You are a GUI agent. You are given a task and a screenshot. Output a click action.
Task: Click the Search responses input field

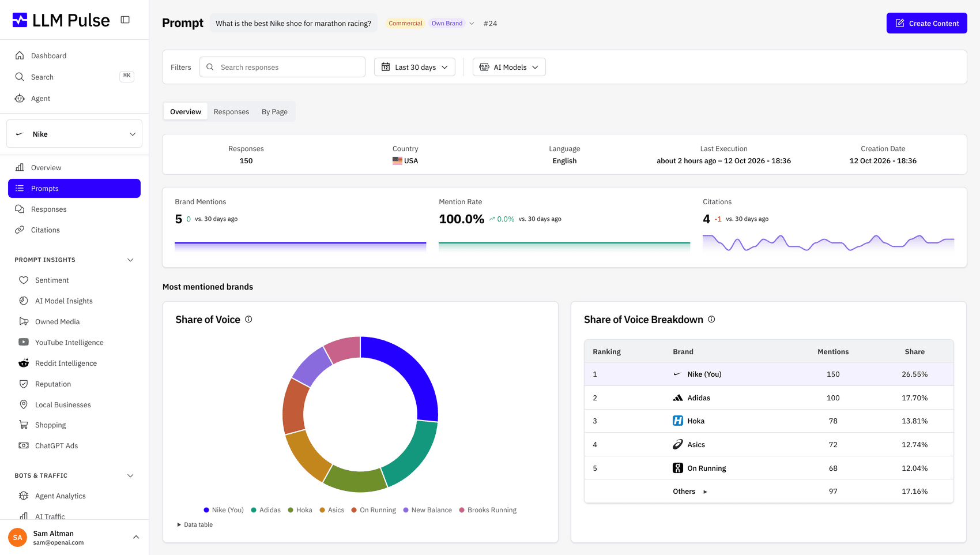(282, 67)
